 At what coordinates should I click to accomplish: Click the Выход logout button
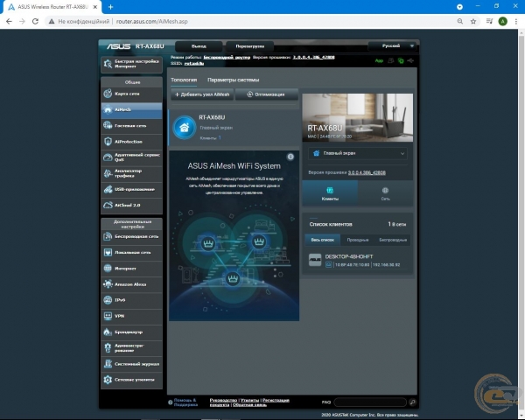[x=199, y=46]
